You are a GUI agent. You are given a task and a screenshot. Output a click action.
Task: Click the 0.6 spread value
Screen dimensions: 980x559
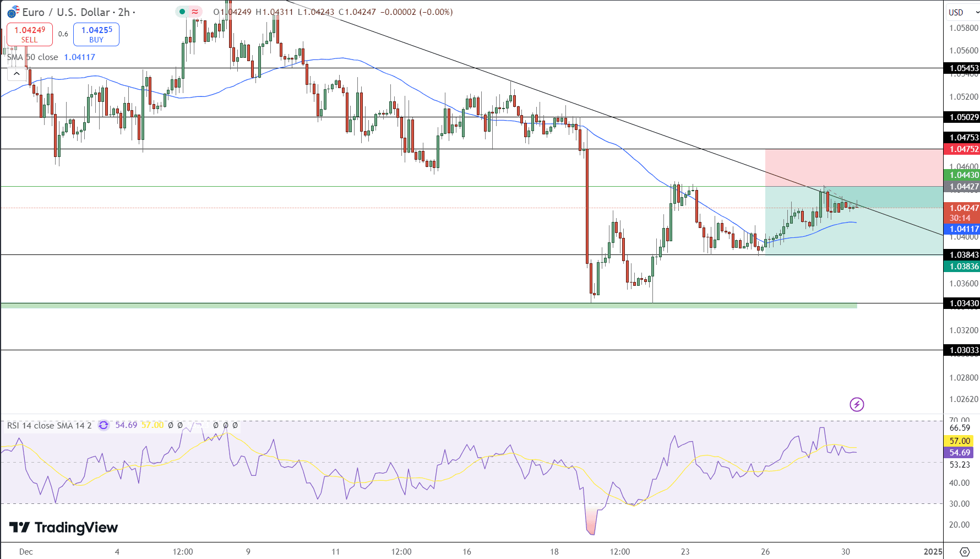pyautogui.click(x=63, y=34)
